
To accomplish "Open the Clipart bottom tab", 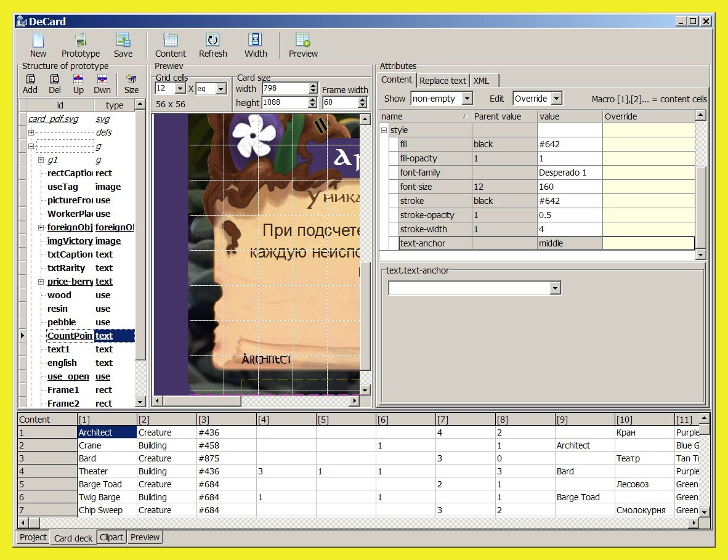I will 111,537.
